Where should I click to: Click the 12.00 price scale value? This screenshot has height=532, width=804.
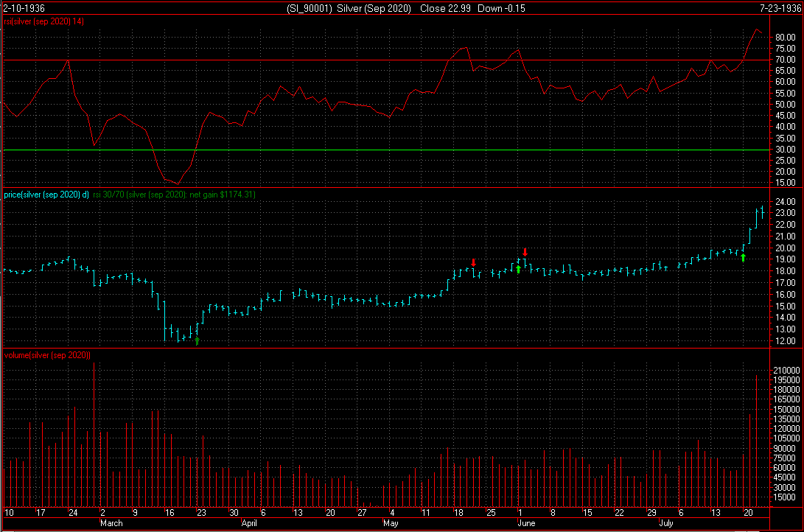(785, 341)
